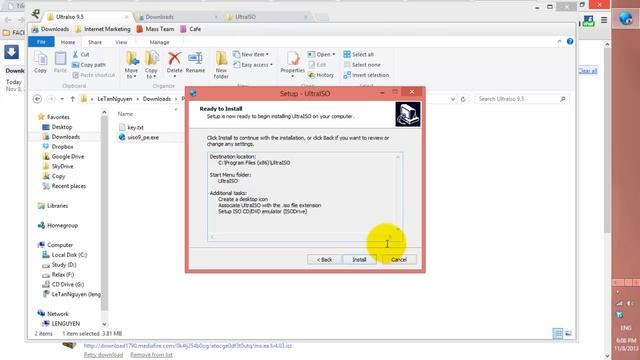Screen dimensions: 640x360
Task: Switch to the UltraISO window tab
Action: point(245,17)
